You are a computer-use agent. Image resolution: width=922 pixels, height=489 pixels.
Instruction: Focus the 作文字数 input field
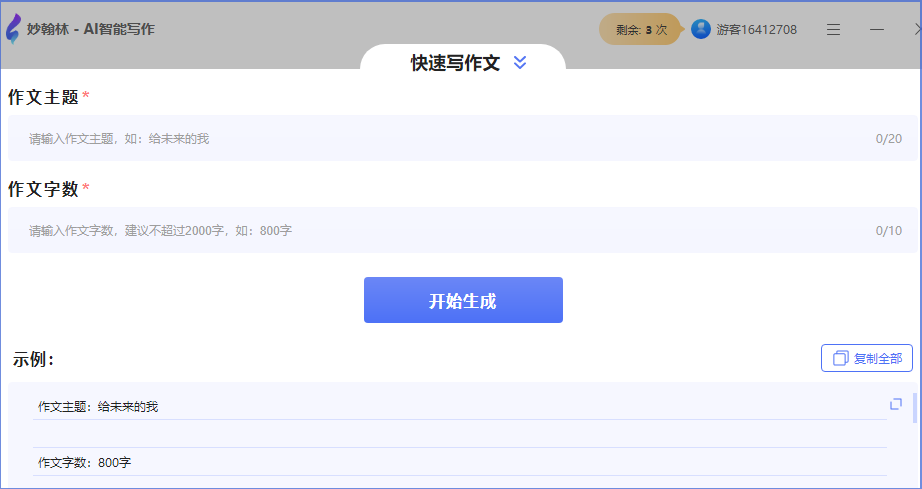tap(462, 230)
